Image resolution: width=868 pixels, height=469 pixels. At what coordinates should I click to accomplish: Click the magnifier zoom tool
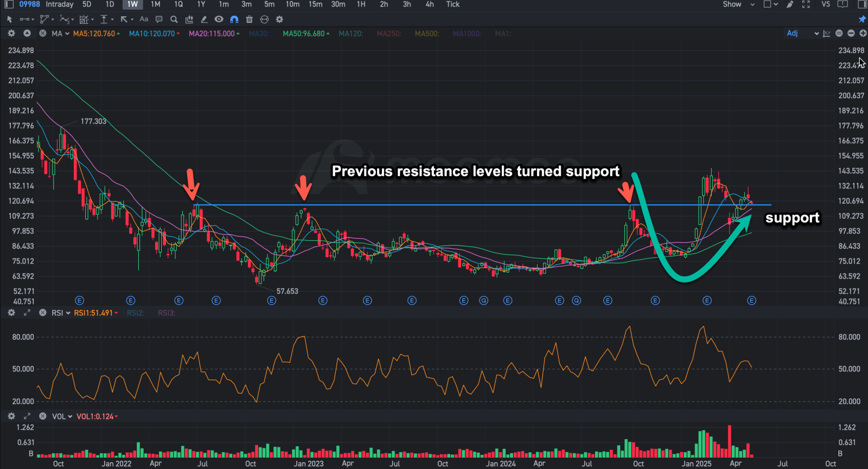pyautogui.click(x=174, y=20)
